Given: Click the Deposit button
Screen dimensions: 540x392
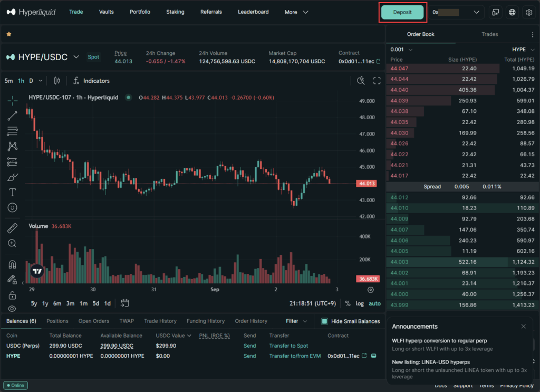Looking at the screenshot, I should click(x=402, y=12).
